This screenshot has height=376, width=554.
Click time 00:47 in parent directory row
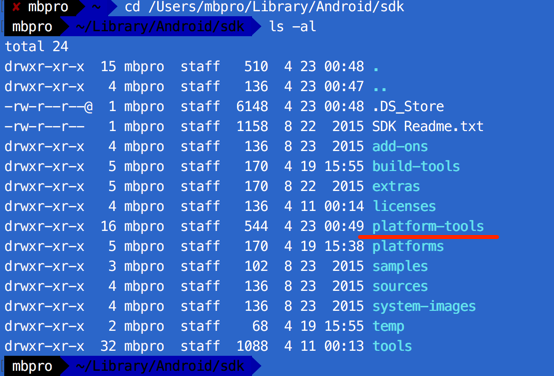(344, 87)
